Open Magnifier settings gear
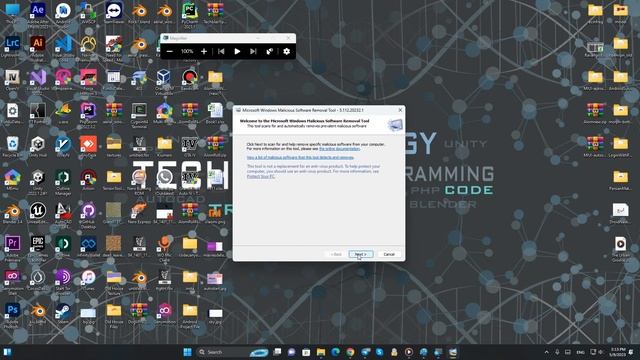Viewport: 640px width, 360px height. pos(287,51)
